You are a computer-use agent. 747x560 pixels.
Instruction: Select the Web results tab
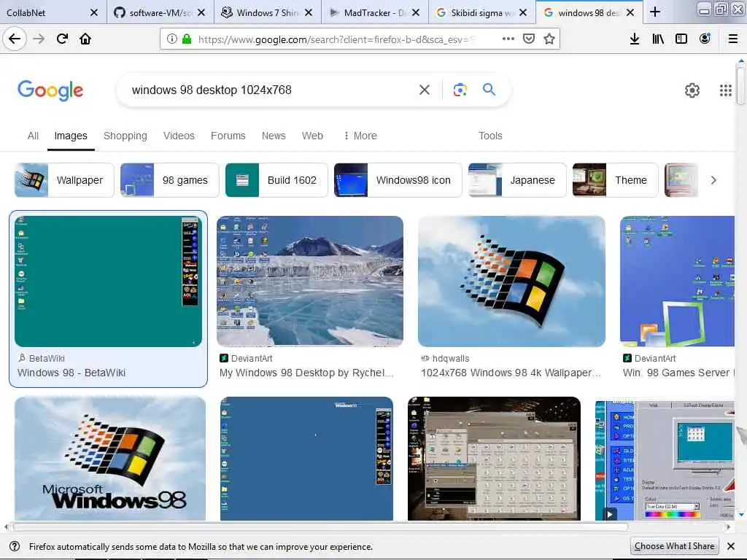click(312, 136)
